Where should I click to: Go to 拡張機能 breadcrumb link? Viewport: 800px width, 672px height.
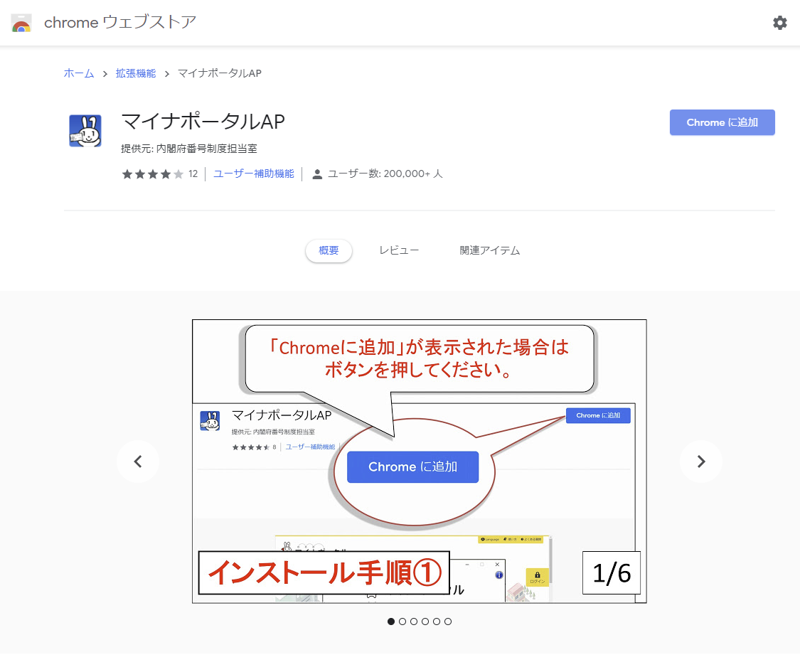[x=136, y=73]
